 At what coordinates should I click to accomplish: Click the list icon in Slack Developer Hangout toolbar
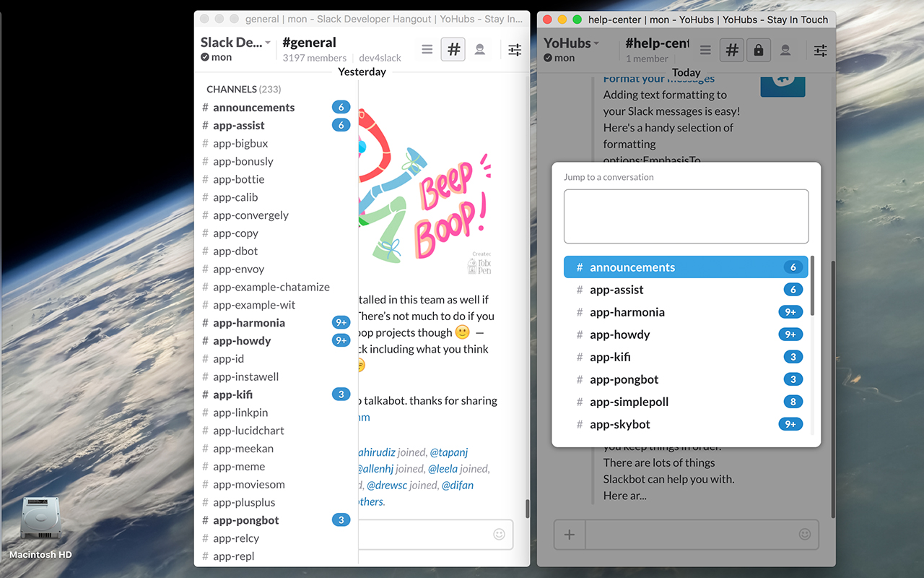point(427,50)
